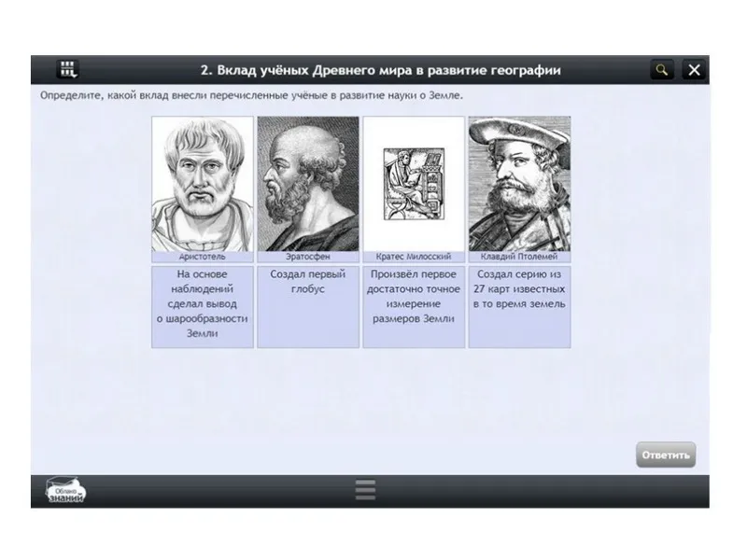Click the Аристотель name label
The height and width of the screenshot is (560, 747).
coord(203,256)
